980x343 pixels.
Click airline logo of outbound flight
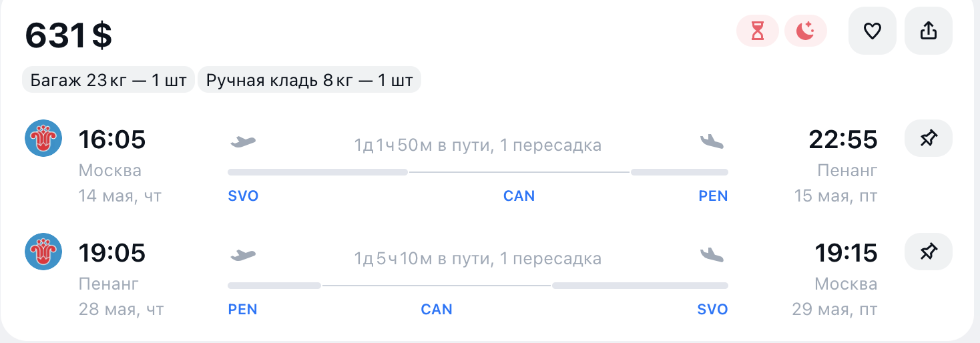pyautogui.click(x=43, y=139)
